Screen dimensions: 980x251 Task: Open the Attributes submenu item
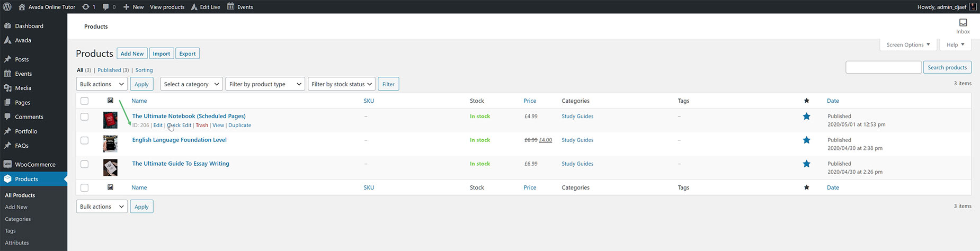[x=17, y=243]
